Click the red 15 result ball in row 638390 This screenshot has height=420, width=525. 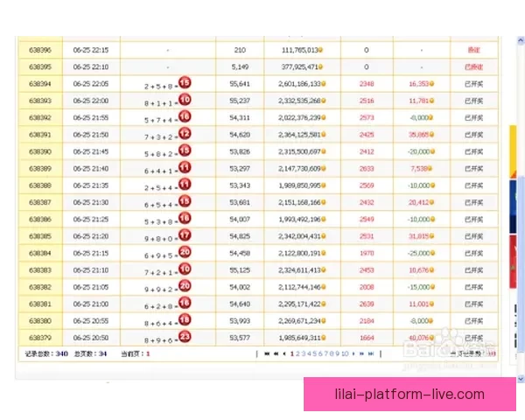(185, 150)
